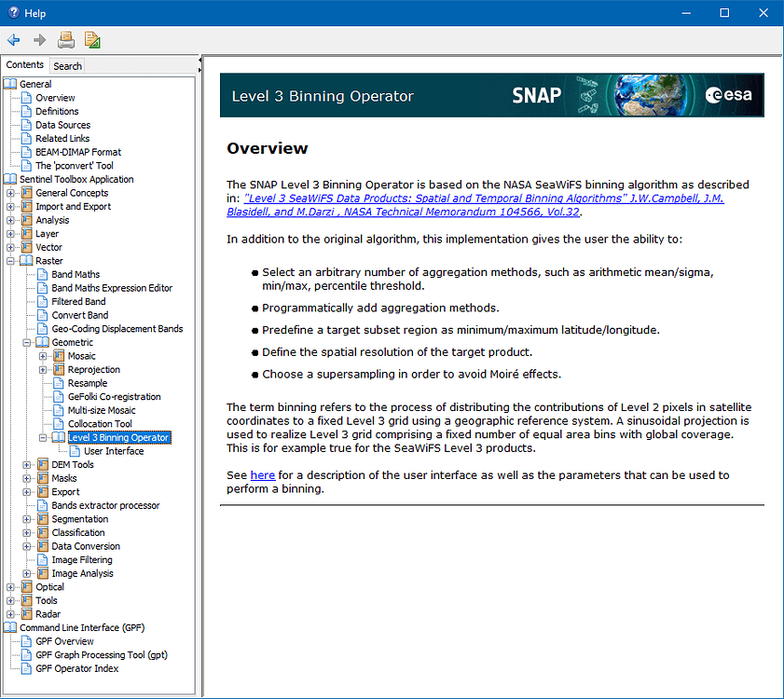Select GeFolki Co-registration topic
Image resolution: width=784 pixels, height=699 pixels.
point(115,396)
